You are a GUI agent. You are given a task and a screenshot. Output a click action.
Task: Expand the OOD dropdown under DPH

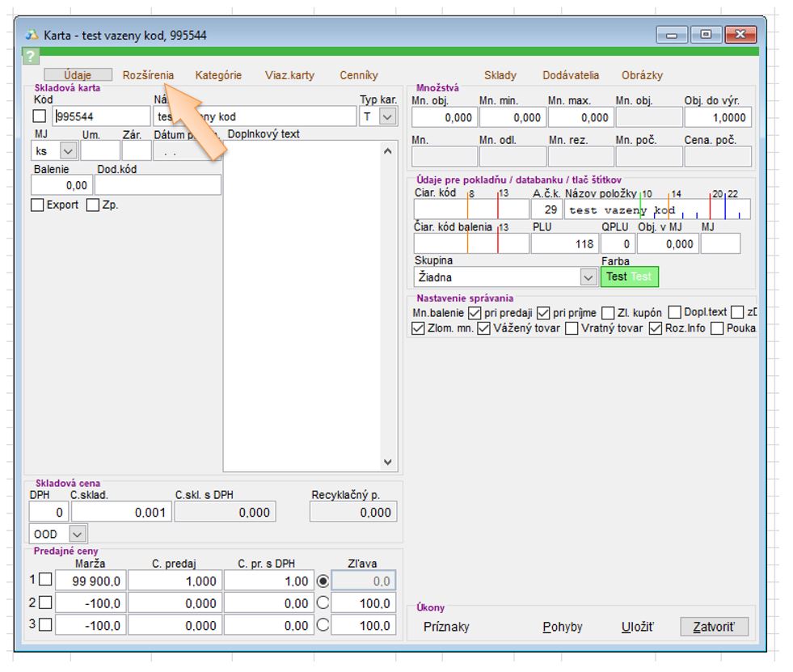click(x=77, y=534)
